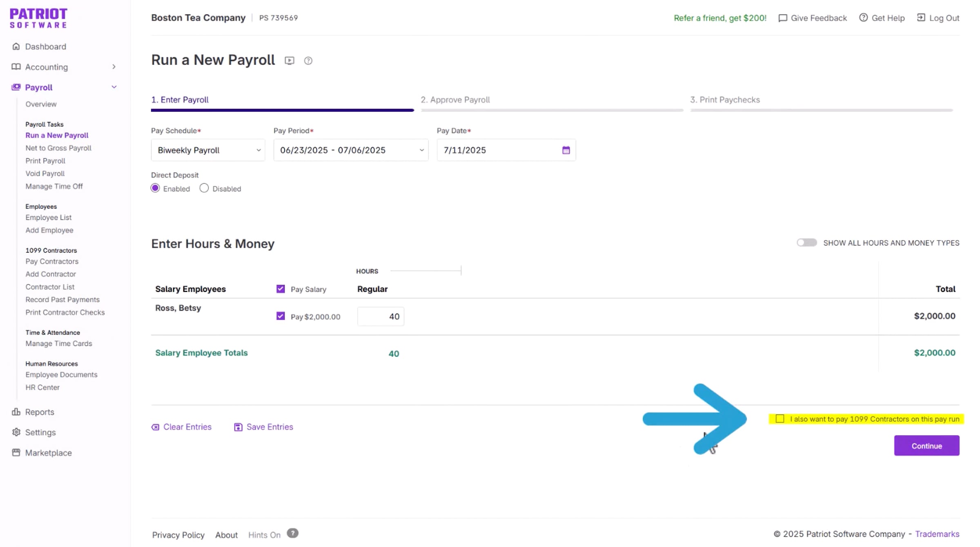Click the Boston Tea Company name
Viewport: 980px width, 547px height.
(198, 18)
